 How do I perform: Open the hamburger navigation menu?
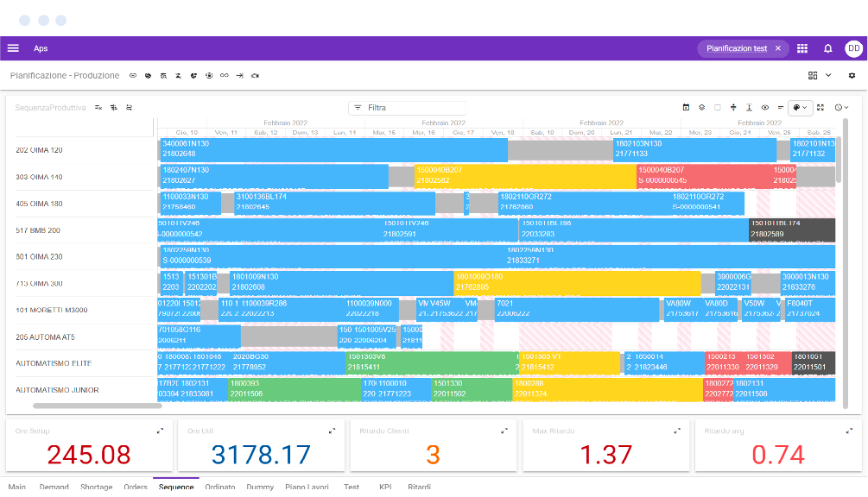13,48
